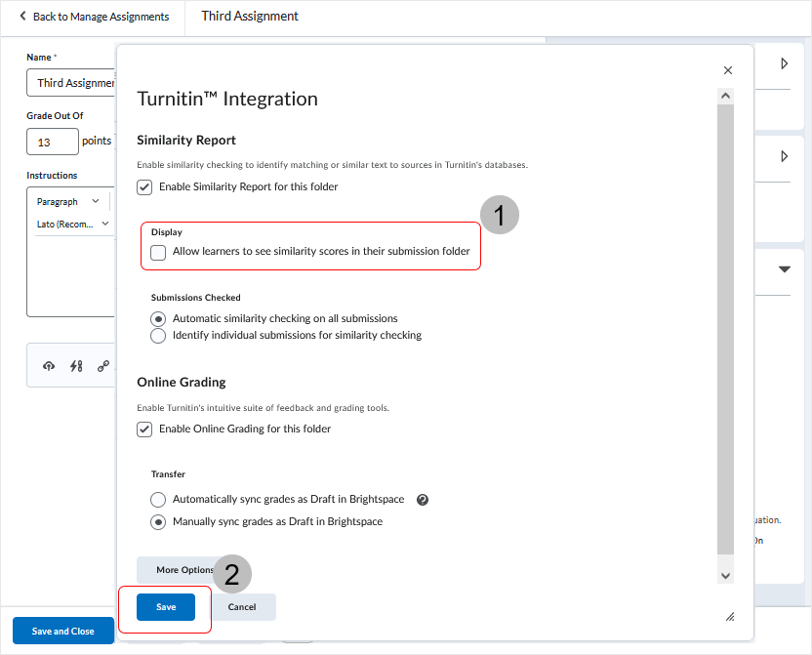Click Save button in Turnitin dialog
812x655 pixels.
tap(166, 607)
